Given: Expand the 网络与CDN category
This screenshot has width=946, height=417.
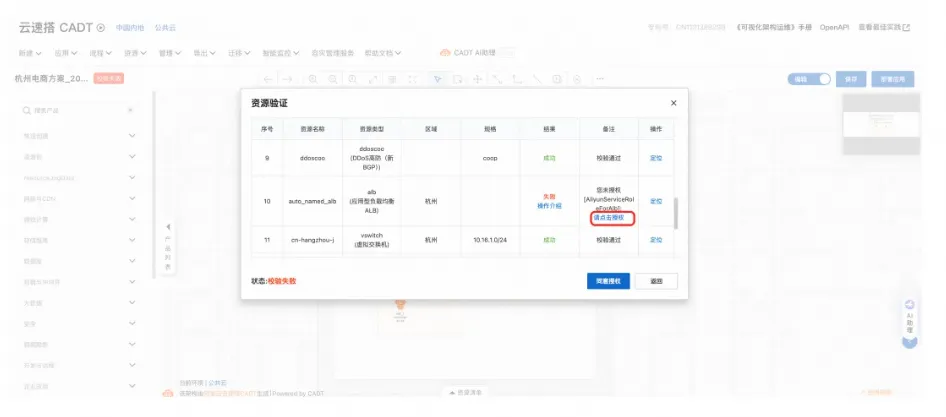Looking at the screenshot, I should coord(79,199).
